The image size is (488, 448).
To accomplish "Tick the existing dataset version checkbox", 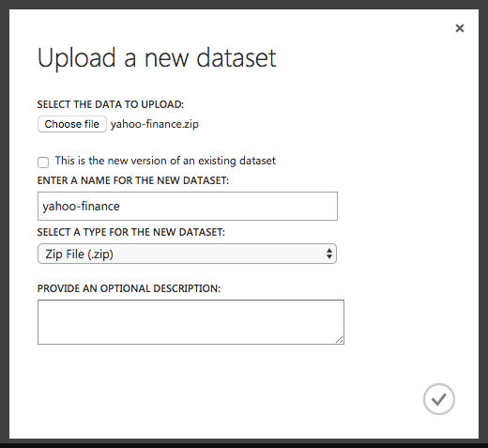I will click(x=43, y=162).
